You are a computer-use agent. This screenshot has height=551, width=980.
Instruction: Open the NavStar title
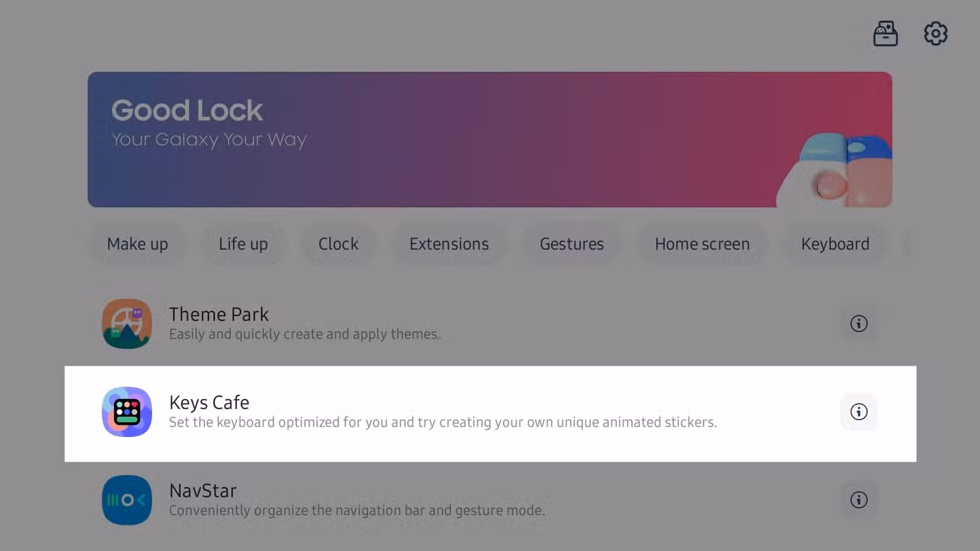click(203, 490)
